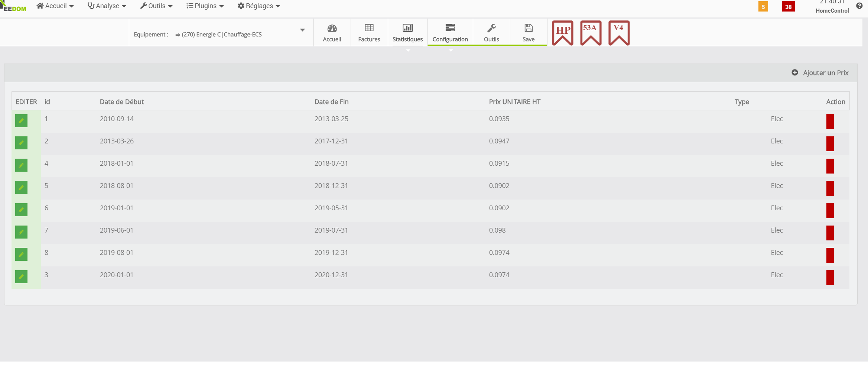This screenshot has width=868, height=379.
Task: Open the help question mark icon
Action: 859,6
